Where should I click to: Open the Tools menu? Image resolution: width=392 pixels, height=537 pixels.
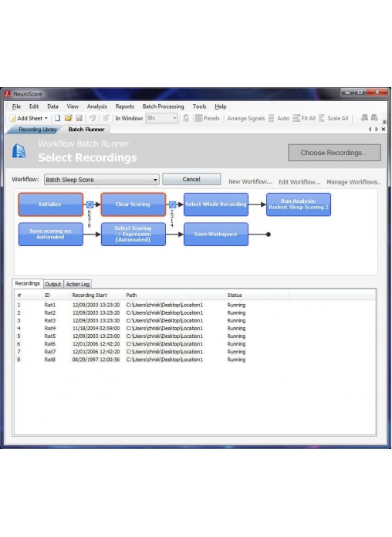[199, 106]
